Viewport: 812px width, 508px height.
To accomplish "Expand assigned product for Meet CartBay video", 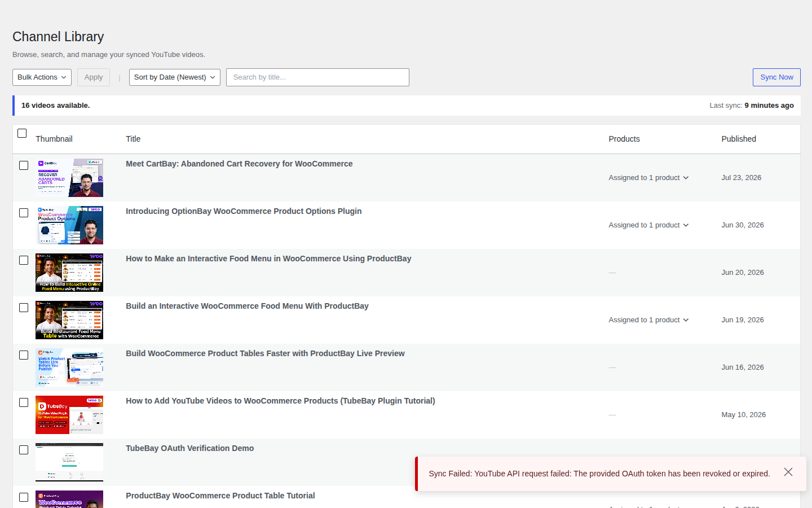I will click(648, 178).
